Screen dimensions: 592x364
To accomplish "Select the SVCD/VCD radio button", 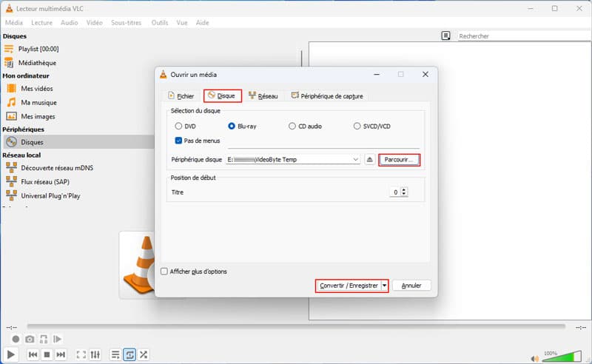I will [x=357, y=126].
